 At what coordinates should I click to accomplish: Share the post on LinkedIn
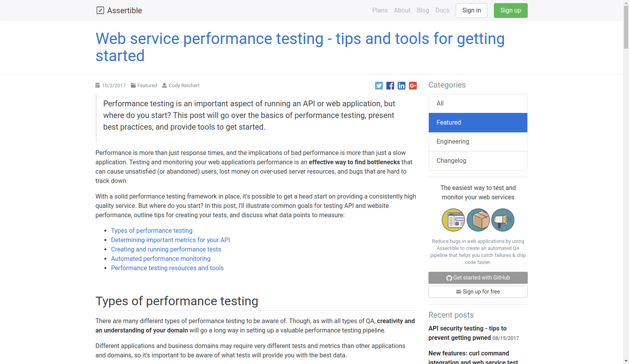coord(402,86)
